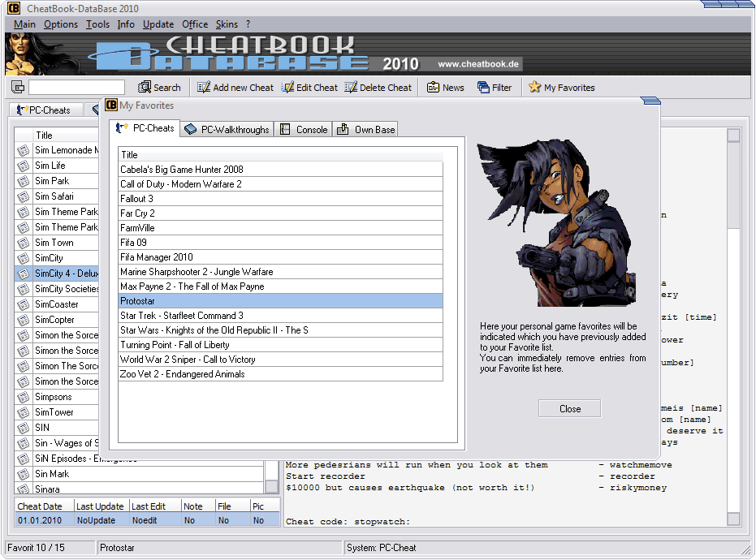Switch to PC-Walkthroughs tab

click(x=226, y=129)
